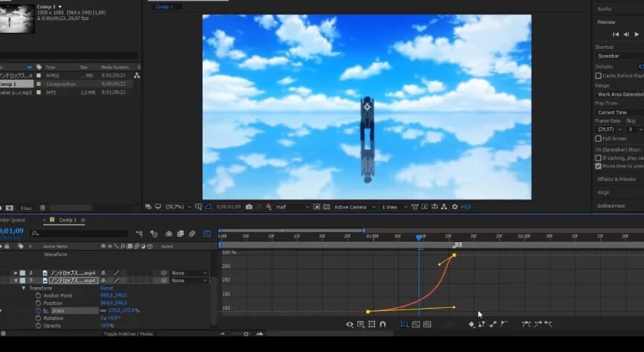The width and height of the screenshot is (644, 352).
Task: Toggle draft 3D timeline icon
Action: pyautogui.click(x=154, y=234)
